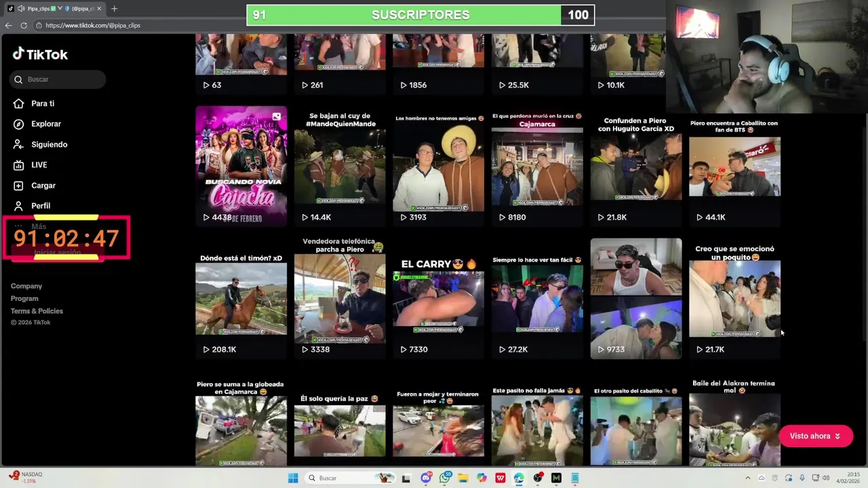Click the Perfil user icon
The height and width of the screenshot is (488, 868).
[18, 205]
